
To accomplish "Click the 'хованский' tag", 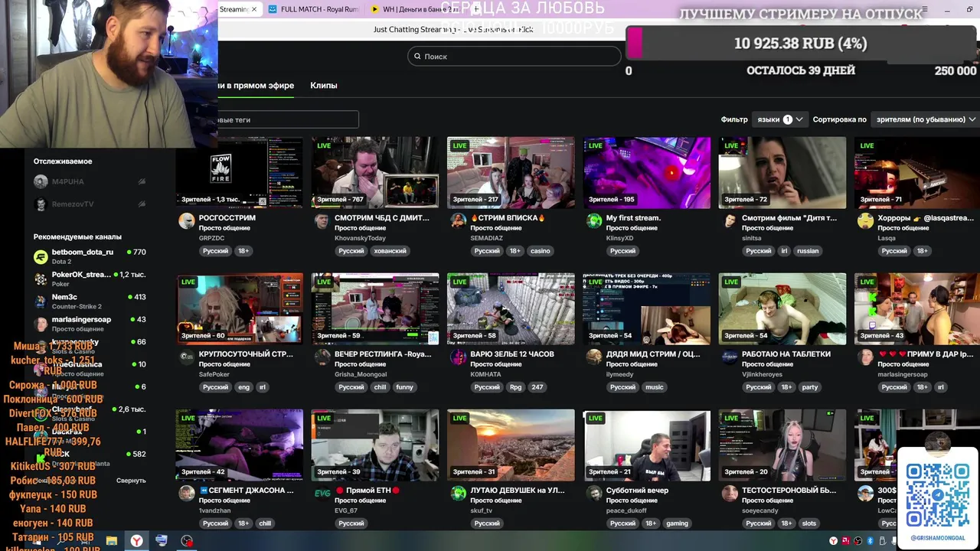I will (390, 251).
